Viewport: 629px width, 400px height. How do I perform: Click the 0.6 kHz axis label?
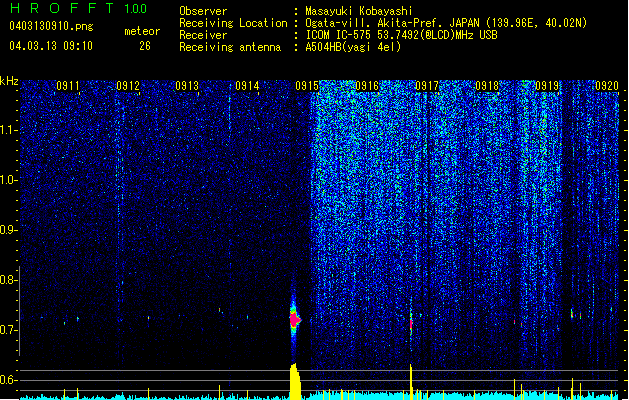tap(9, 380)
